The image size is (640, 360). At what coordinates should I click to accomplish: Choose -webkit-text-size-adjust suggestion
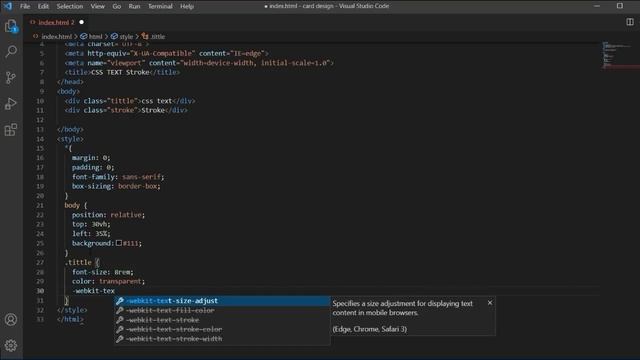(222, 301)
